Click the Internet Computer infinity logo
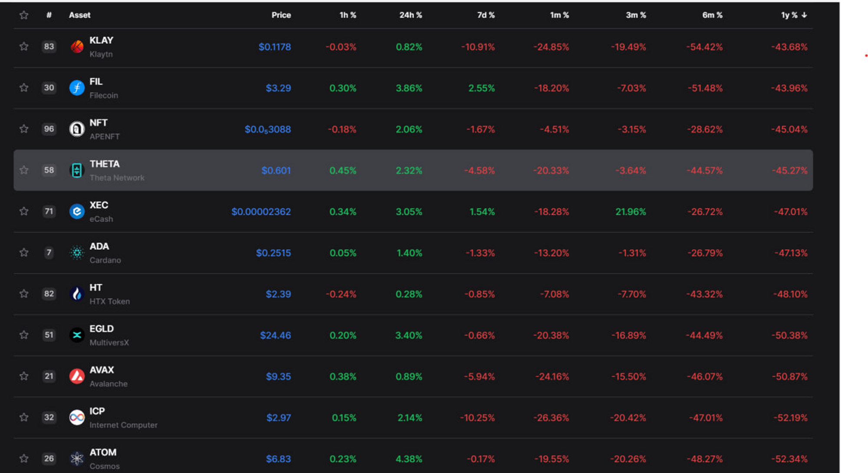The image size is (868, 473). (77, 417)
